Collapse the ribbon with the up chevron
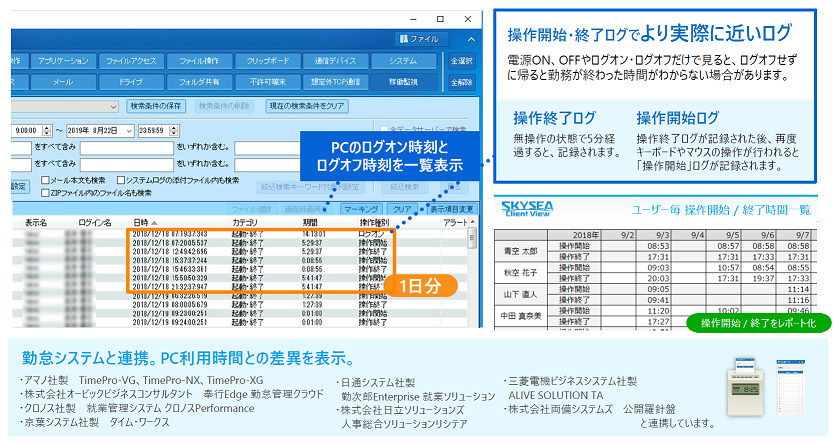This screenshot has width=837, height=444. point(471,39)
